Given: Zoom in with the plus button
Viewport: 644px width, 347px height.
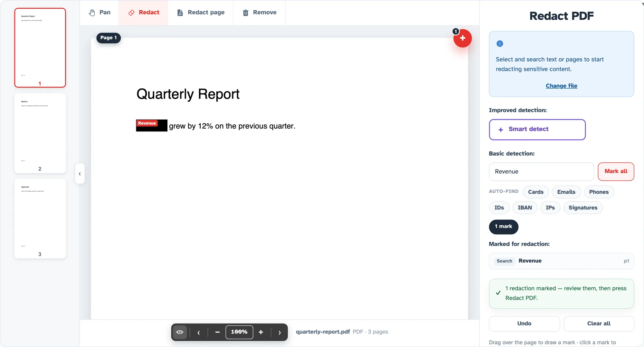Looking at the screenshot, I should [x=261, y=332].
